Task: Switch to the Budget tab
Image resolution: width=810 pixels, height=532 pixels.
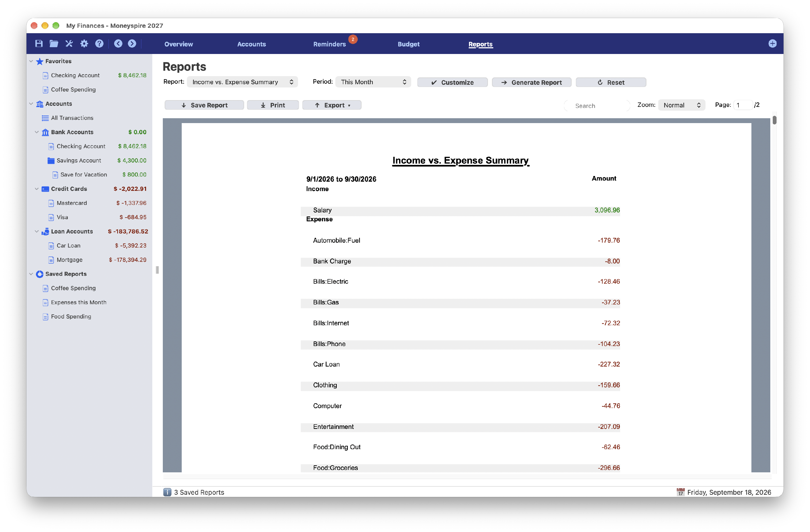Action: coord(409,44)
